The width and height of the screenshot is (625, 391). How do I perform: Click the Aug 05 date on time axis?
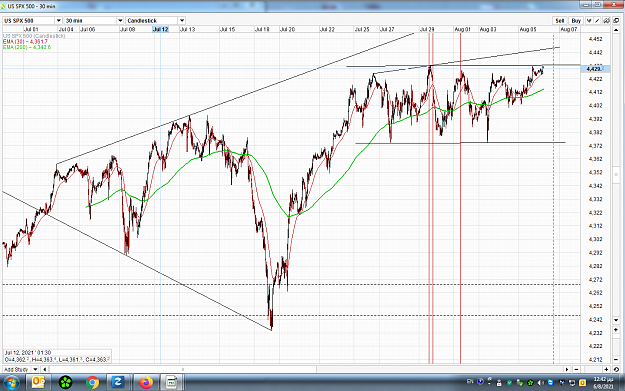click(x=528, y=29)
